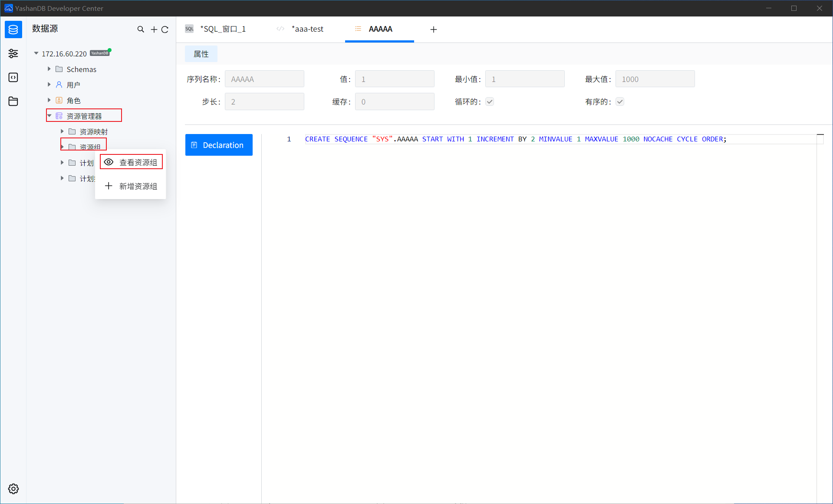Minimize the YashanDB Developer Center window
Viewport: 833px width, 504px height.
coord(769,8)
